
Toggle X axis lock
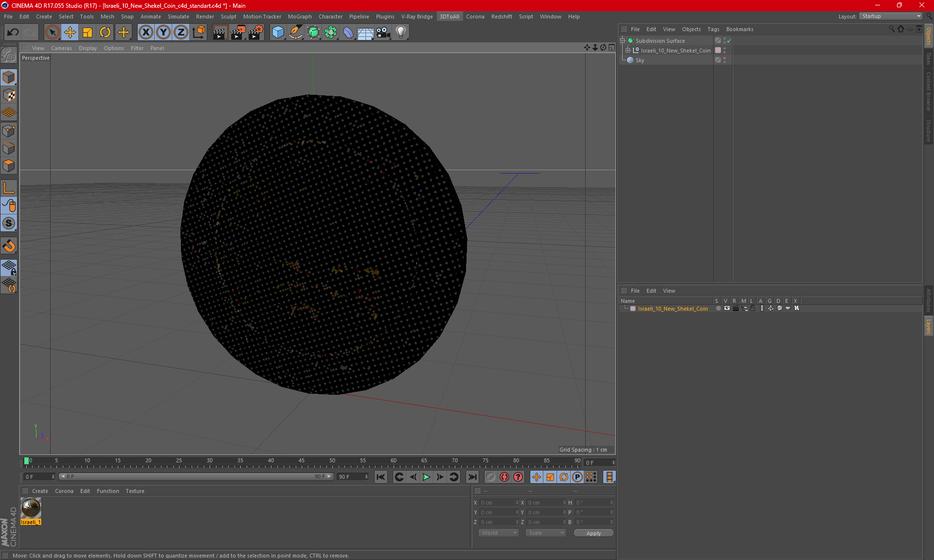[145, 33]
